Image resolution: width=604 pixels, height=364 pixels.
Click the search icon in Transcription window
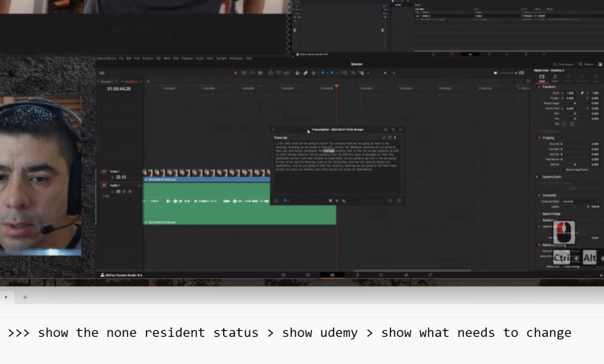pos(393,129)
